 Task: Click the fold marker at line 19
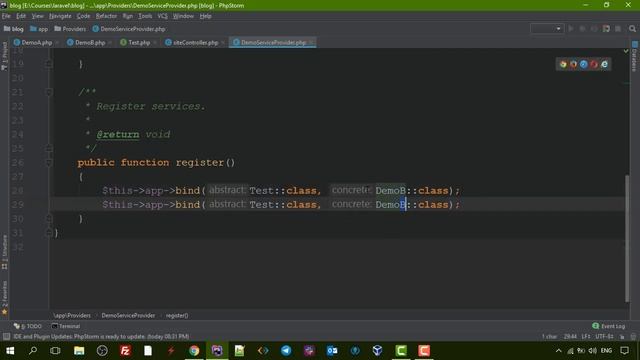tap(49, 64)
